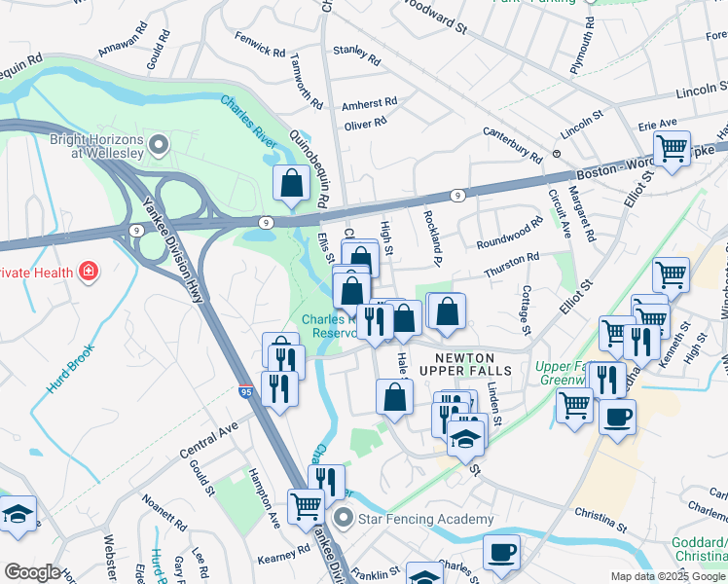
Task: Open the shopping bag marker near Thurston Rd
Action: click(447, 311)
